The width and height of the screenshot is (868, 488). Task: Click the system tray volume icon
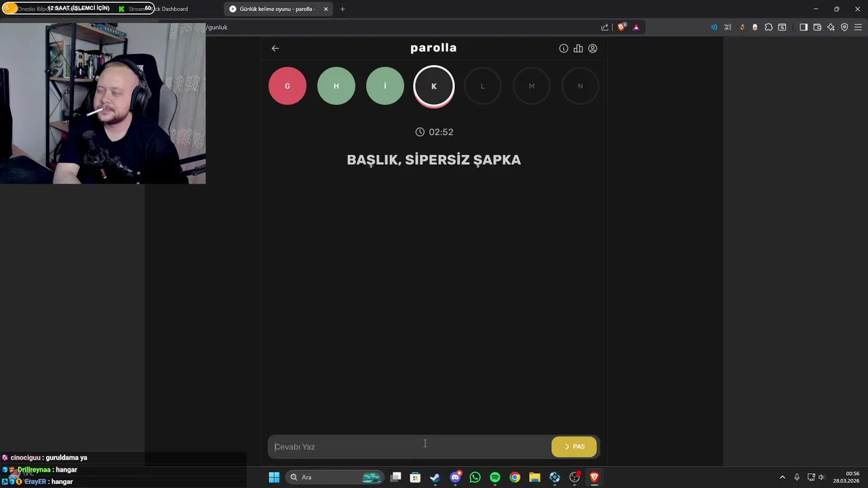click(x=821, y=477)
